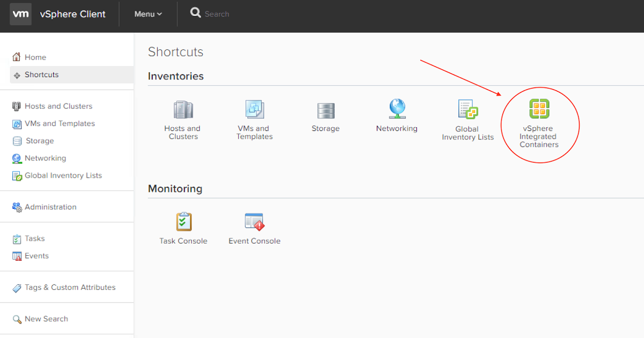
Task: Open Global Inventory Lists shortcut icon
Action: 467,110
